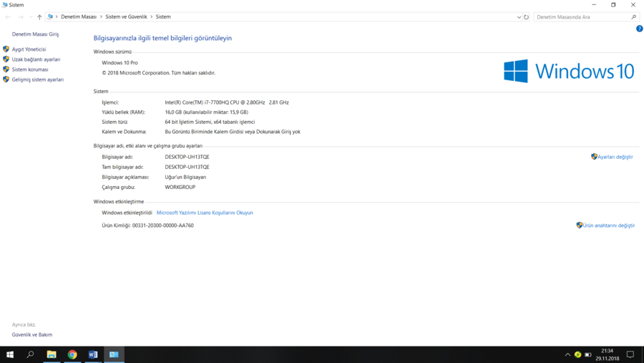Refresh the Control Panel page
644x363 pixels.
(526, 17)
